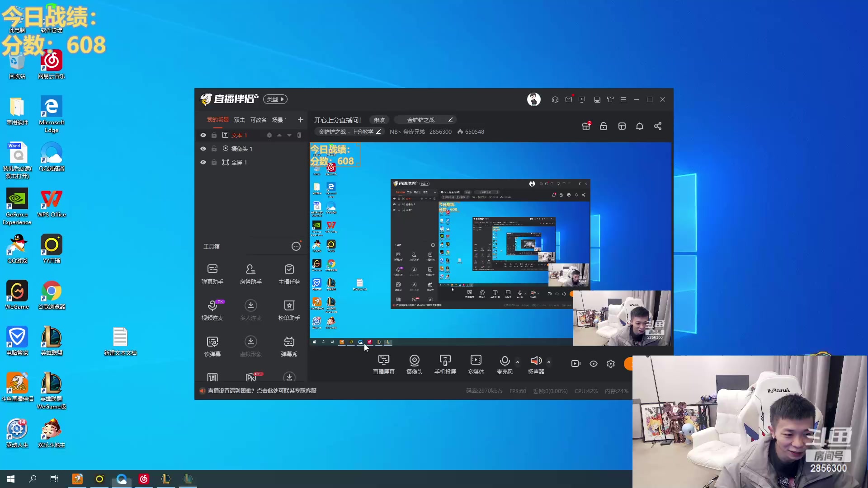Toggle visibility of the 摄像头 1 layer
868x488 pixels.
(x=203, y=149)
